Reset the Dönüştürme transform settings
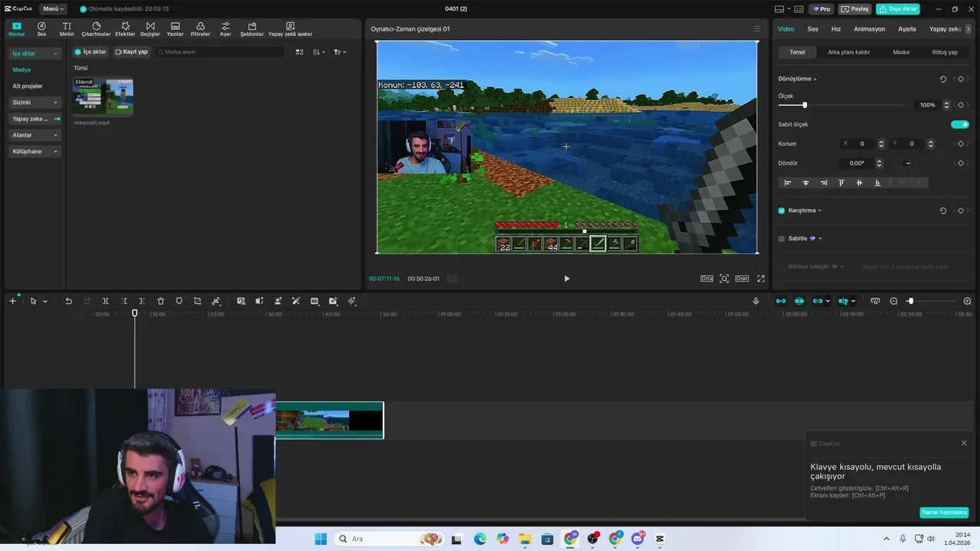The width and height of the screenshot is (980, 551). (x=942, y=79)
